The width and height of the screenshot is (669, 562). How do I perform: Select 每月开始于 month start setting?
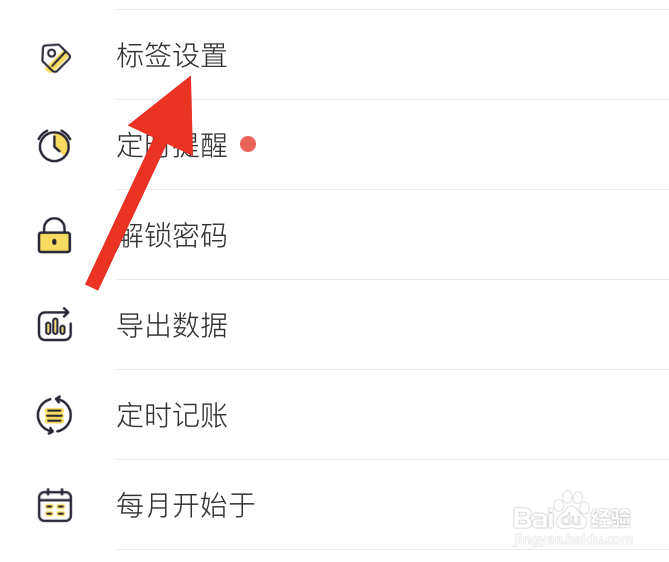pyautogui.click(x=186, y=505)
